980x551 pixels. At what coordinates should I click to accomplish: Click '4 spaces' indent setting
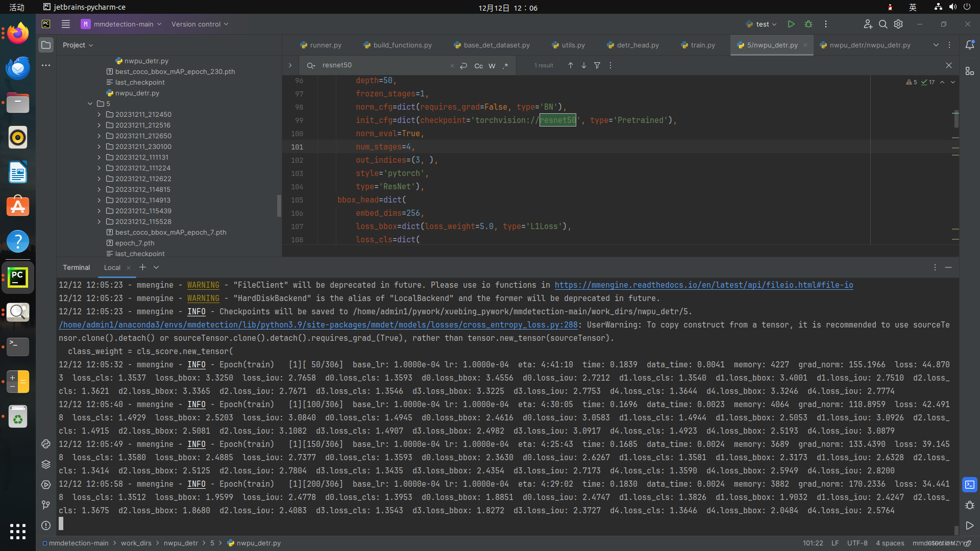point(890,543)
